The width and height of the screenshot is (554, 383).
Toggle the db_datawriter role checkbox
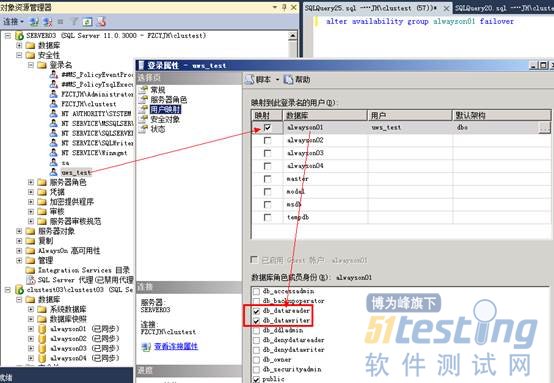(x=257, y=321)
